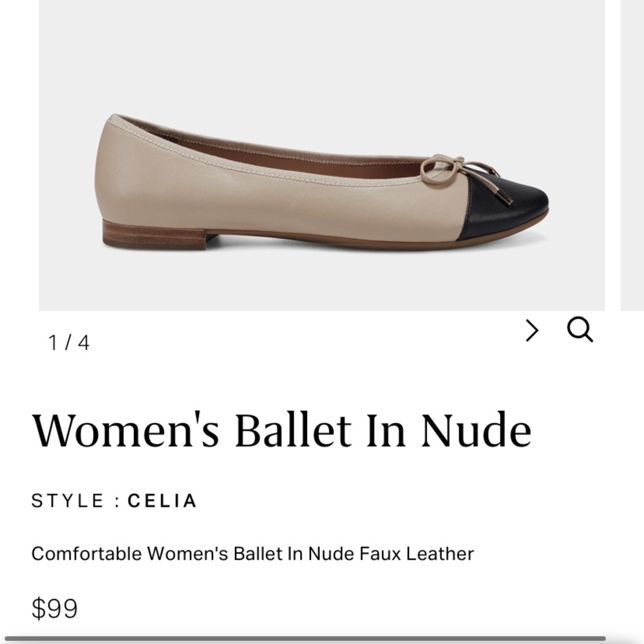This screenshot has height=644, width=644.
Task: Click the CELIA style name
Action: (x=161, y=499)
